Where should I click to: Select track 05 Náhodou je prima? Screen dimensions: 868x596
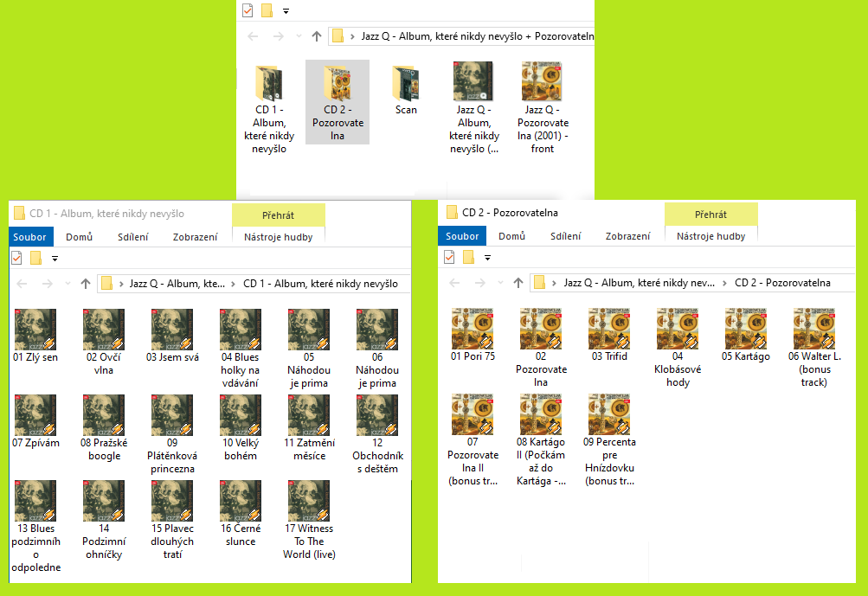click(x=309, y=349)
